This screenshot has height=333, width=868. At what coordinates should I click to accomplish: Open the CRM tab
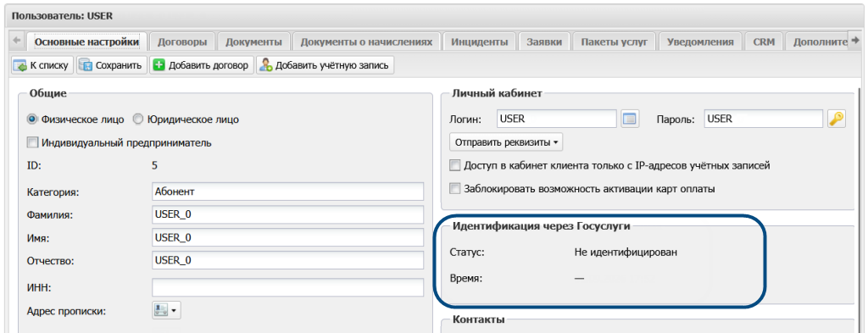764,42
